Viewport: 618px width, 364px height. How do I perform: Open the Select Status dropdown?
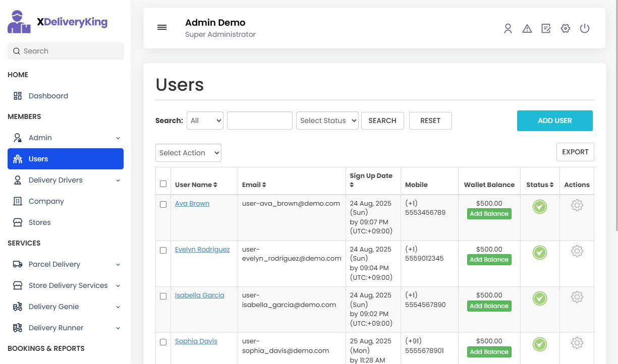point(327,120)
